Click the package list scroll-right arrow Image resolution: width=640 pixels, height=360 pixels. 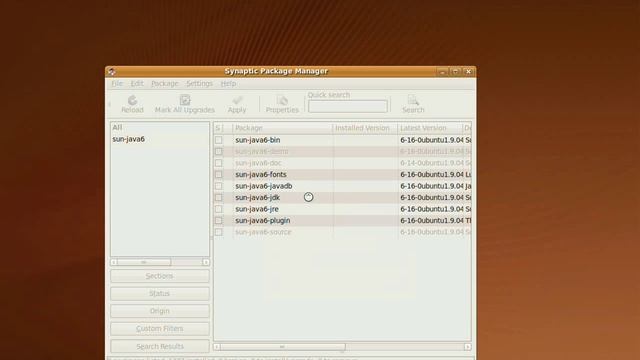click(467, 347)
